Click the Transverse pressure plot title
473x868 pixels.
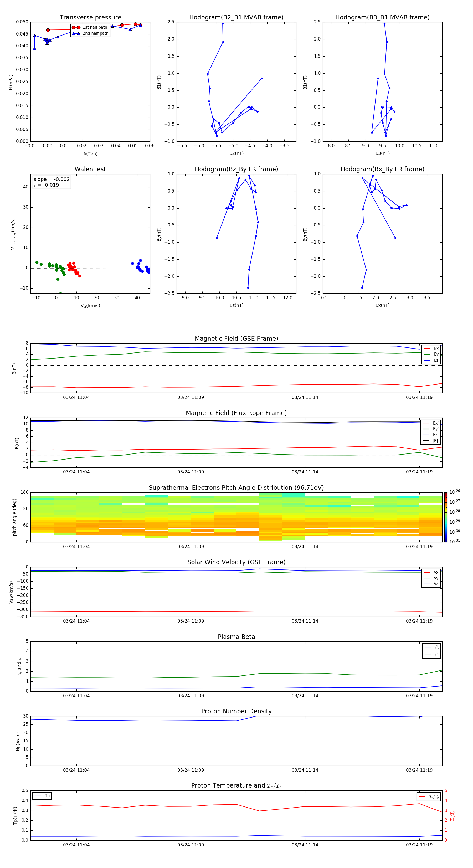pyautogui.click(x=90, y=18)
